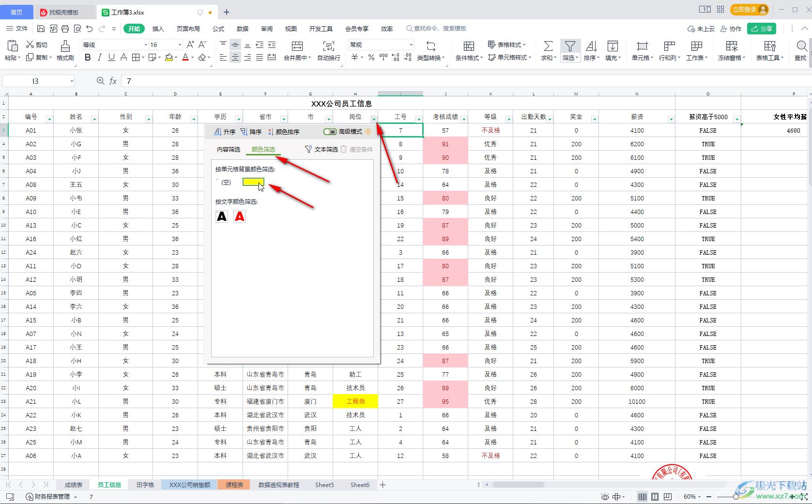Screen dimensions: 812x504
Task: Click the 颜色排序 button
Action: (284, 132)
